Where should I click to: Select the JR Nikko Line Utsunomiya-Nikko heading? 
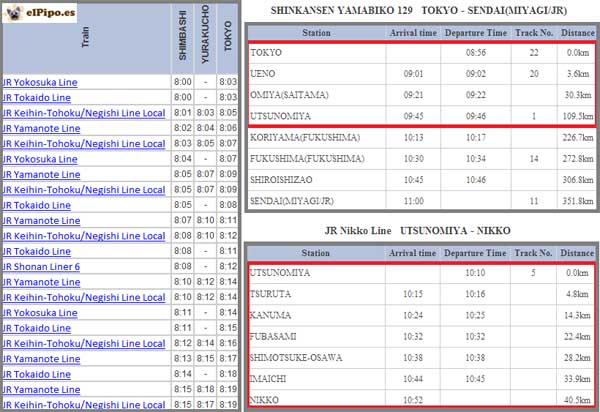[417, 231]
